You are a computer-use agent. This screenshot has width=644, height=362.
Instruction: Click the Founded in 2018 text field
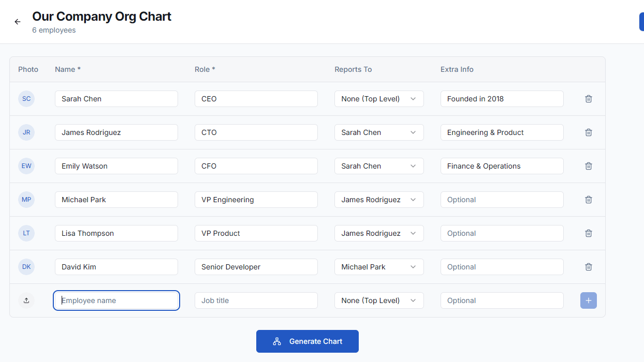[501, 98]
